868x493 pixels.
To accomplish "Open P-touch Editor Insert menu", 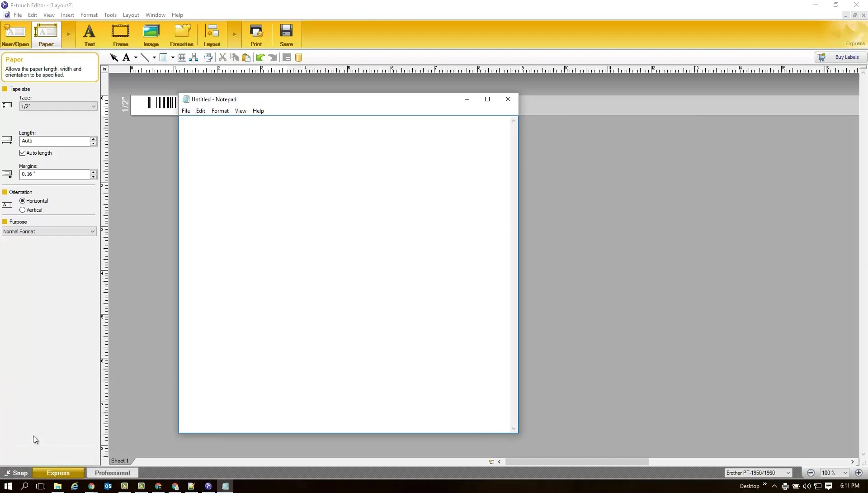I will [67, 15].
